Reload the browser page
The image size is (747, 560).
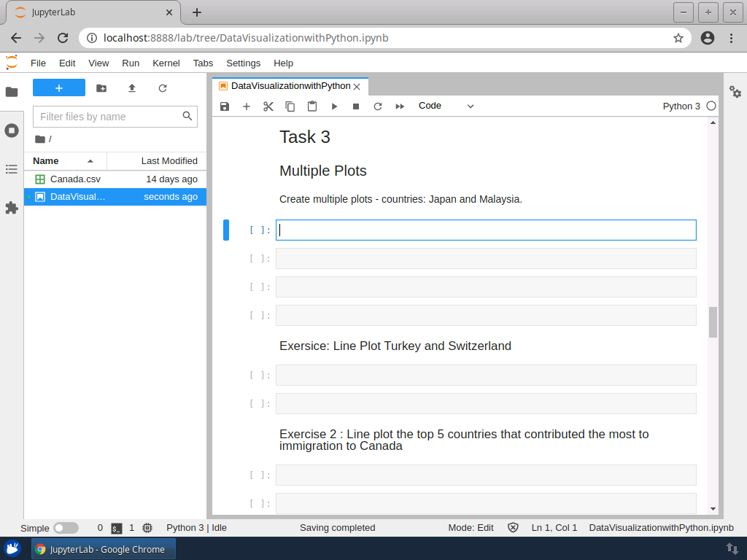click(x=63, y=38)
